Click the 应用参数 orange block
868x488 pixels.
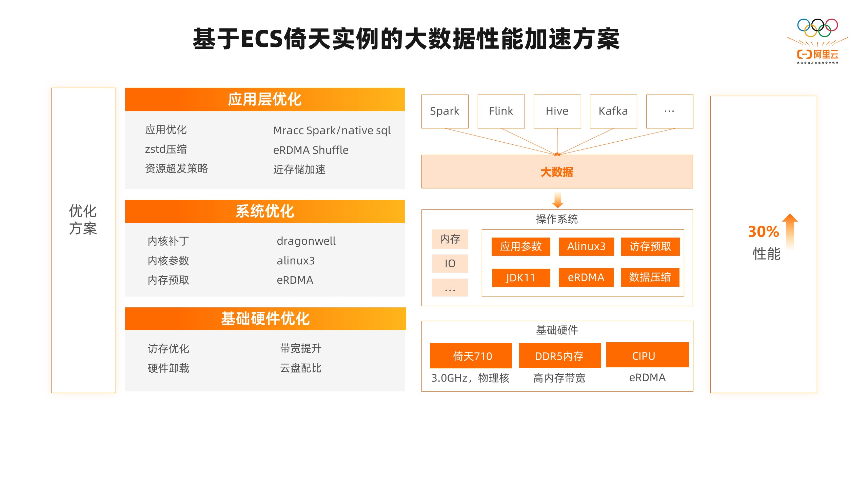click(521, 246)
